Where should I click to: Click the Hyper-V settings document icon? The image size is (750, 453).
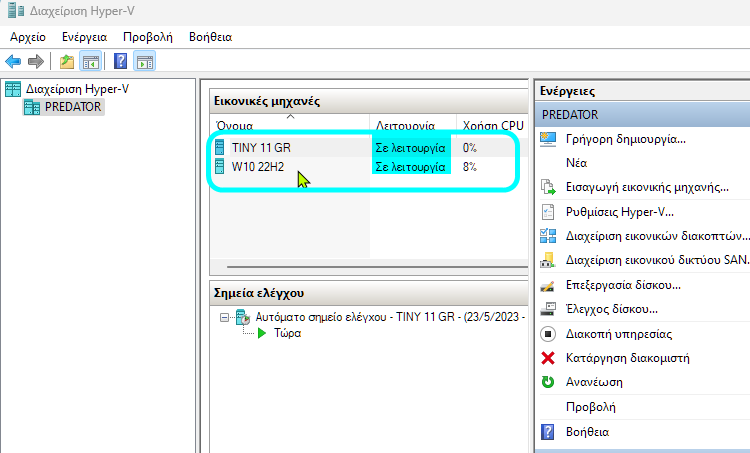pos(548,211)
